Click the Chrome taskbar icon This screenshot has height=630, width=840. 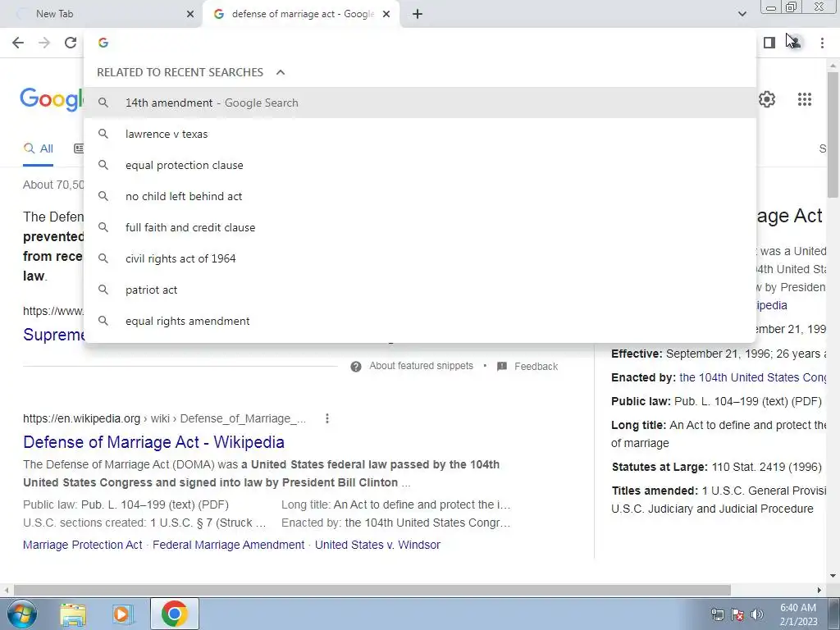tap(174, 614)
